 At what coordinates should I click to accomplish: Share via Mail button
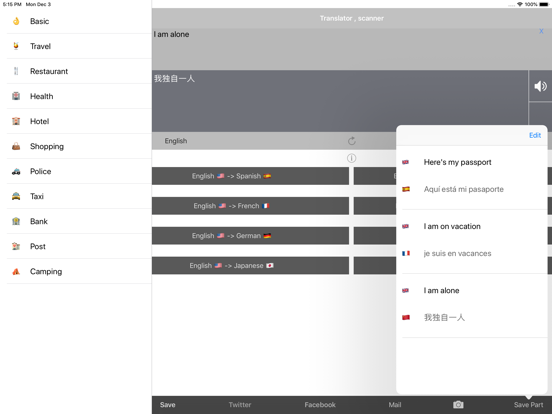pos(395,404)
